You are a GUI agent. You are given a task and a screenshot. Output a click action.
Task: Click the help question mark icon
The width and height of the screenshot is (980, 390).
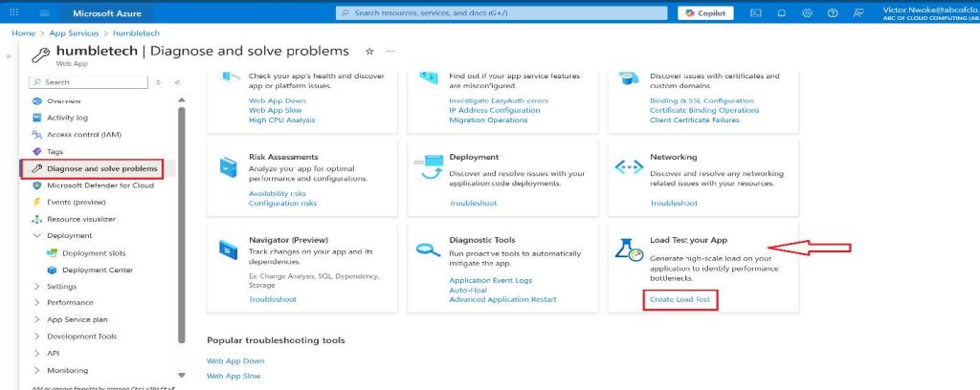point(832,13)
